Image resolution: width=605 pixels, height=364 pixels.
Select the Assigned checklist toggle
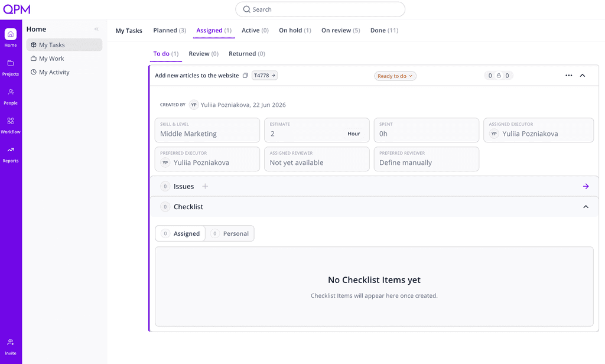[x=180, y=233]
